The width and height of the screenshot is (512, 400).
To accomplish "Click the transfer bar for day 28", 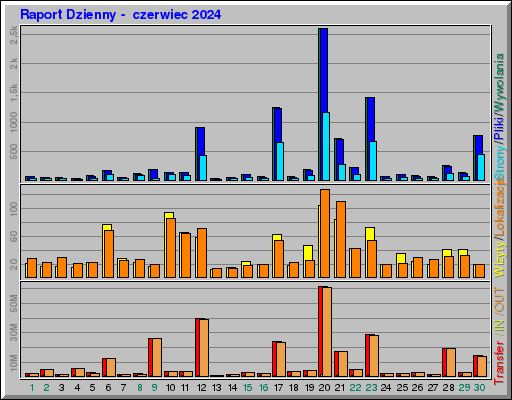I will (449, 363).
